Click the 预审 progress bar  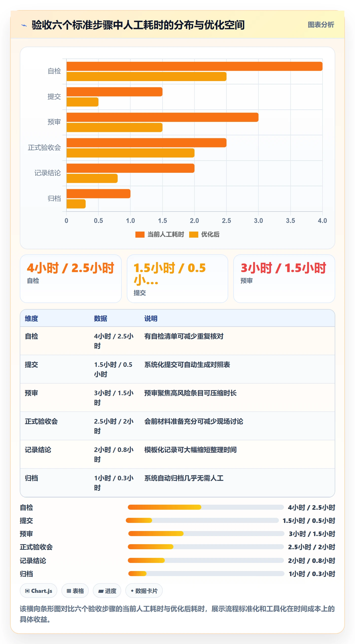tap(206, 534)
